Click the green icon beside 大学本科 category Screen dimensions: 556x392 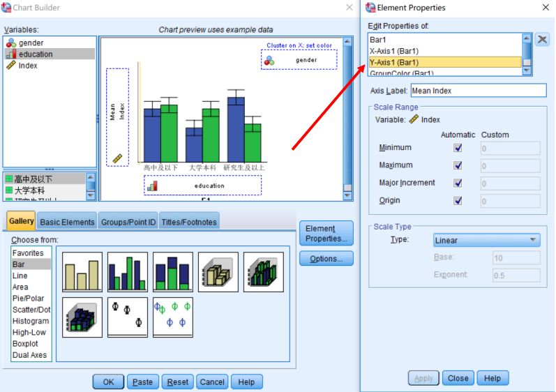pos(9,190)
